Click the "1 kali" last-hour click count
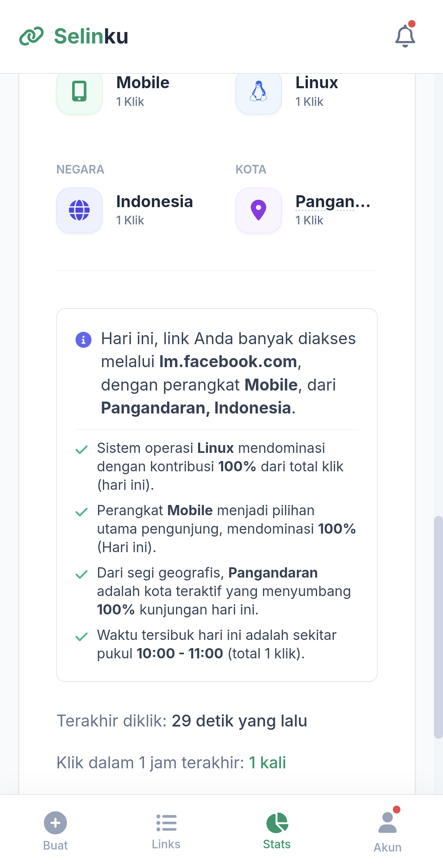Viewport: 443px width, 868px height. click(x=267, y=763)
